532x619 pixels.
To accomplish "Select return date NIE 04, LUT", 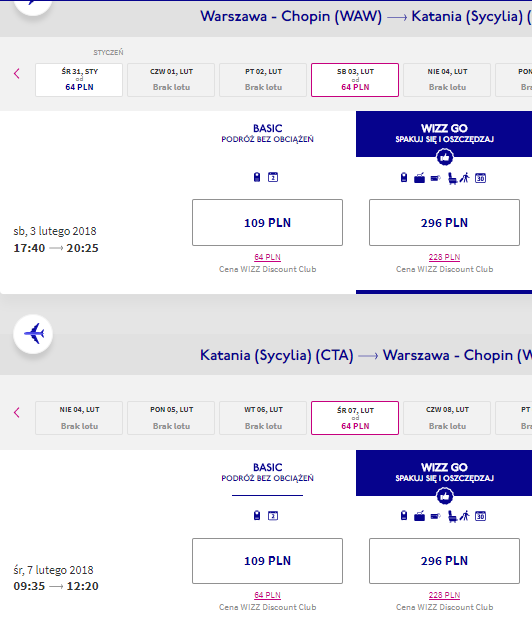I will (79, 418).
